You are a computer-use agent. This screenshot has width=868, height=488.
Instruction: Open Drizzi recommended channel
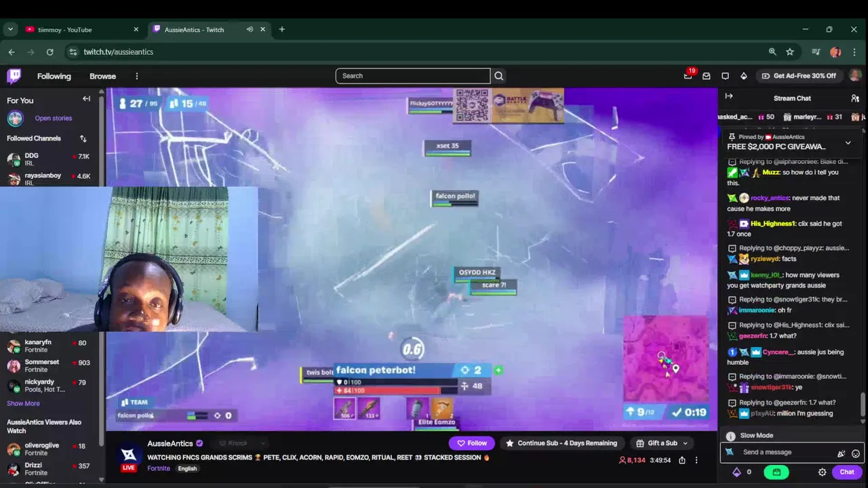[49, 469]
